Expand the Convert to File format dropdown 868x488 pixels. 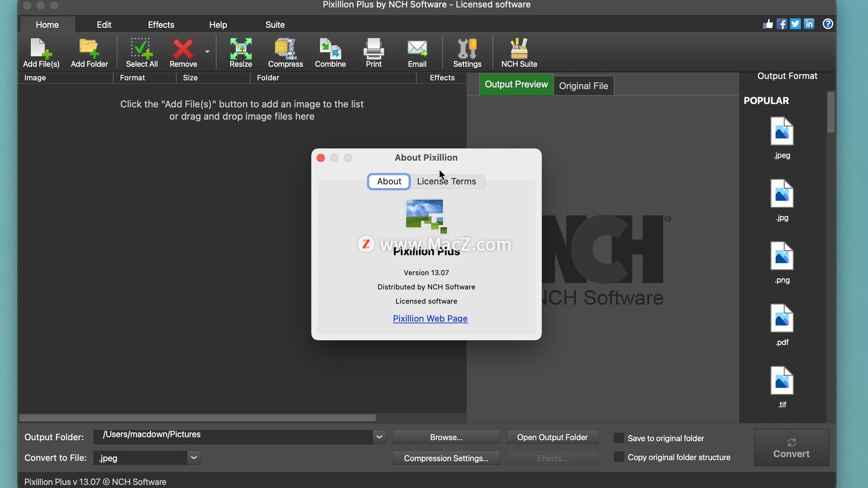[194, 458]
